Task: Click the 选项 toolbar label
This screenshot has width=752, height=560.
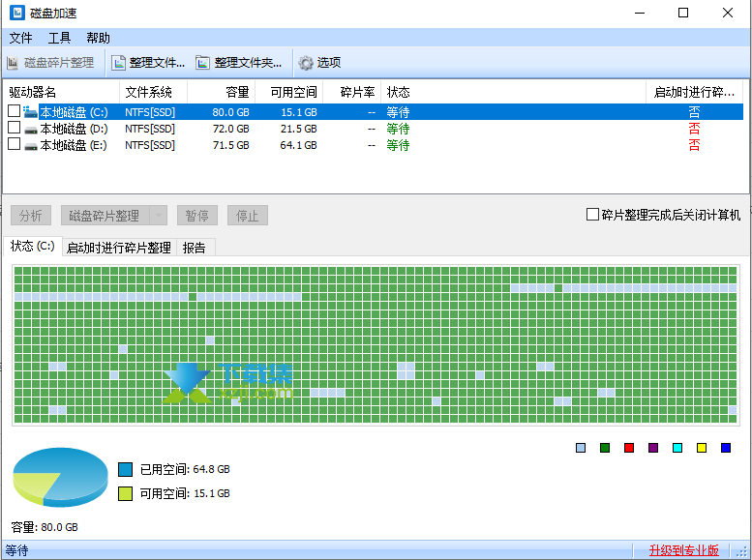Action: [329, 62]
